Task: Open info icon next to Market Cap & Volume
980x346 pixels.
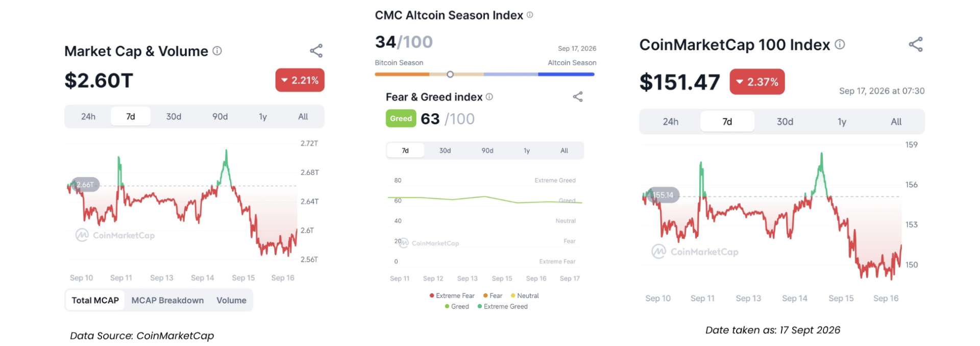Action: coord(217,51)
